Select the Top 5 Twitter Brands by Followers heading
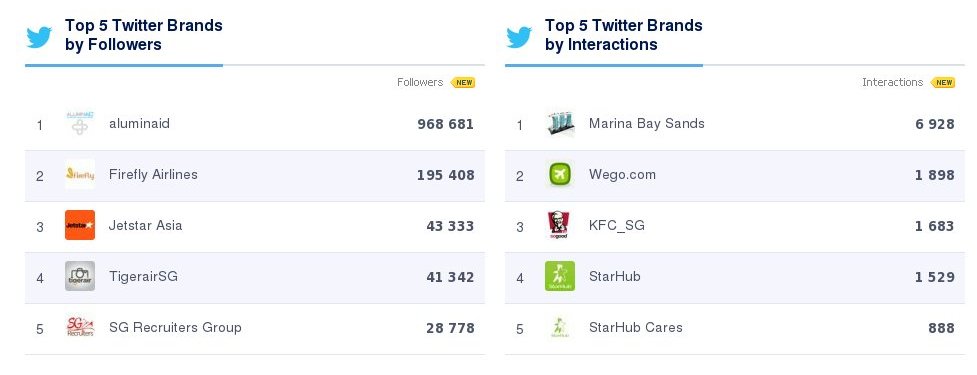977x375 pixels. (x=144, y=35)
